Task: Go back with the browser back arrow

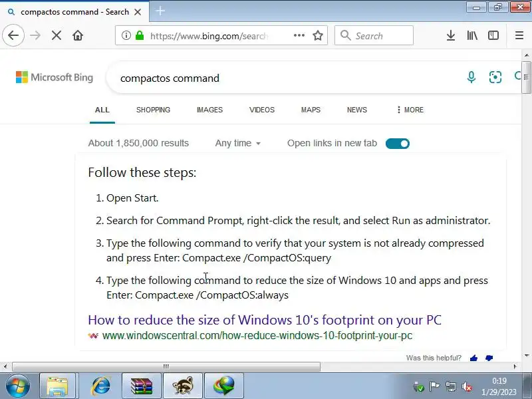Action: [x=13, y=35]
